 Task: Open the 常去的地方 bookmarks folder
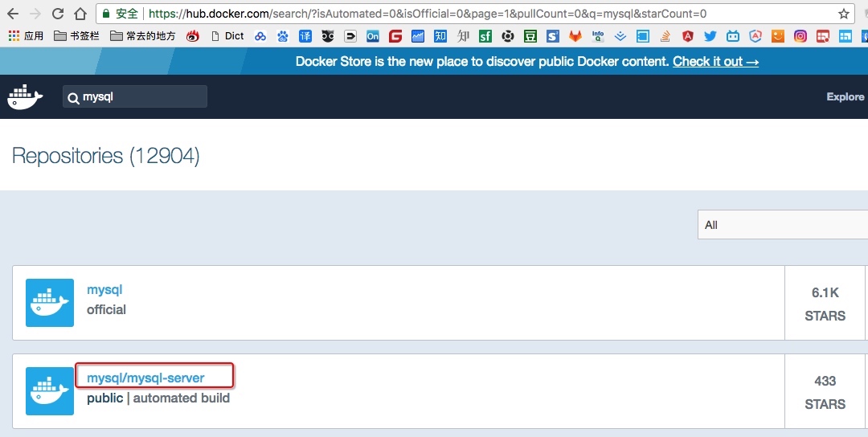click(143, 36)
